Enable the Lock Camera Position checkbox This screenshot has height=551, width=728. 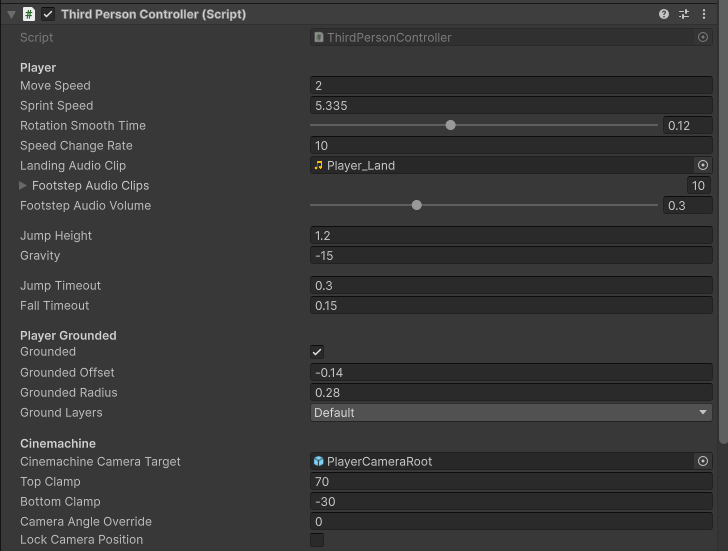pos(317,540)
